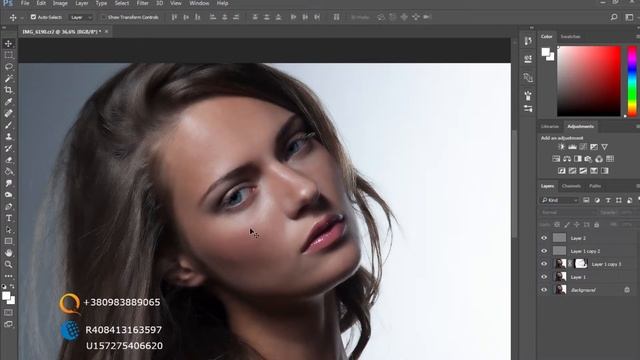Open the Window menu
The width and height of the screenshot is (640, 360).
click(x=199, y=3)
